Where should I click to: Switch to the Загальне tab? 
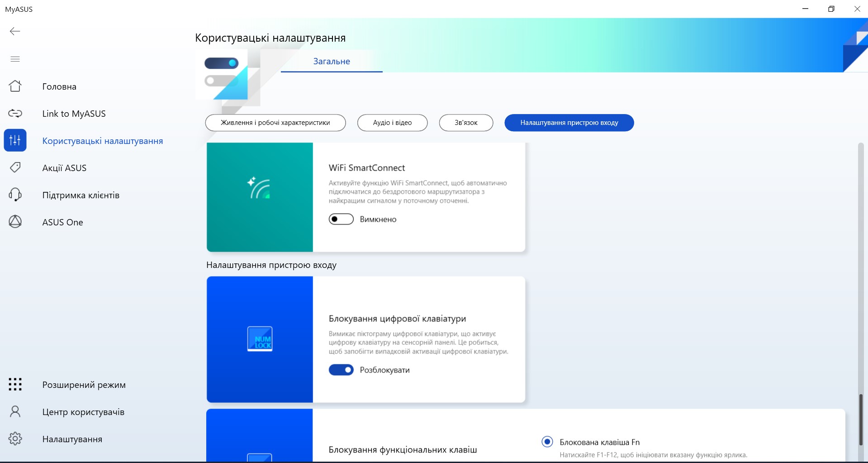click(x=332, y=62)
